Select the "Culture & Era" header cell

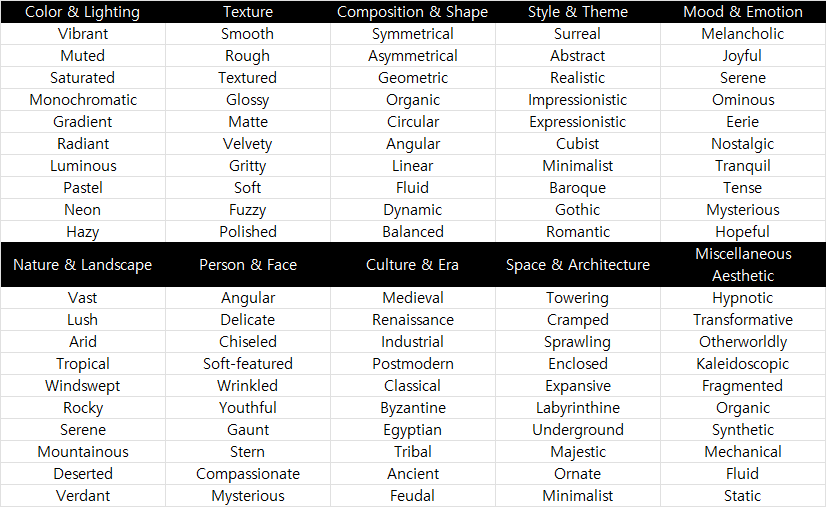412,265
